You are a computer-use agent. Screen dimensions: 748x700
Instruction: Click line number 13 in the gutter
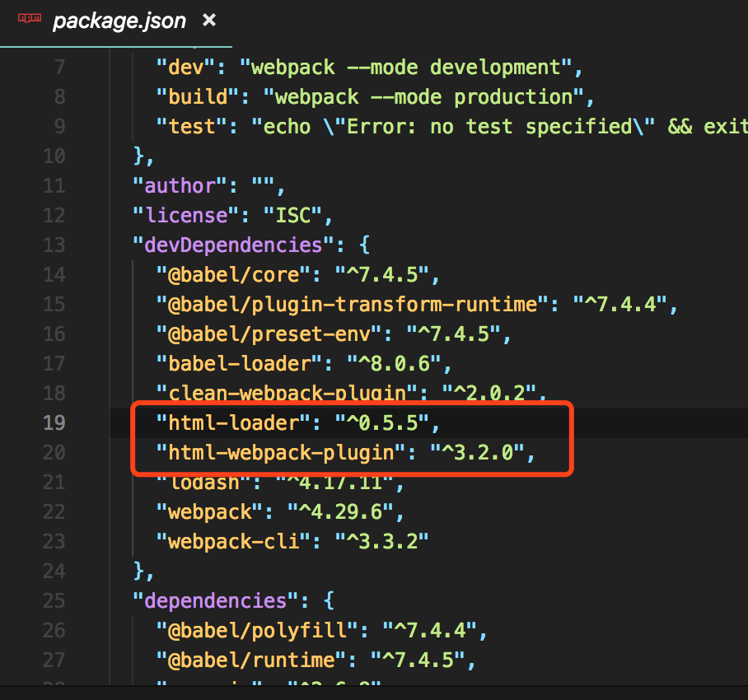coord(54,245)
